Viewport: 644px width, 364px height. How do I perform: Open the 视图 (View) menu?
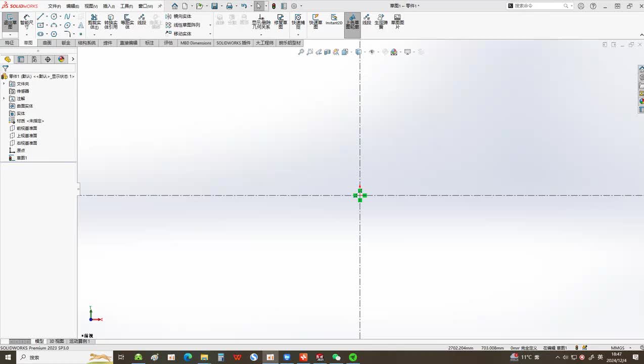90,6
